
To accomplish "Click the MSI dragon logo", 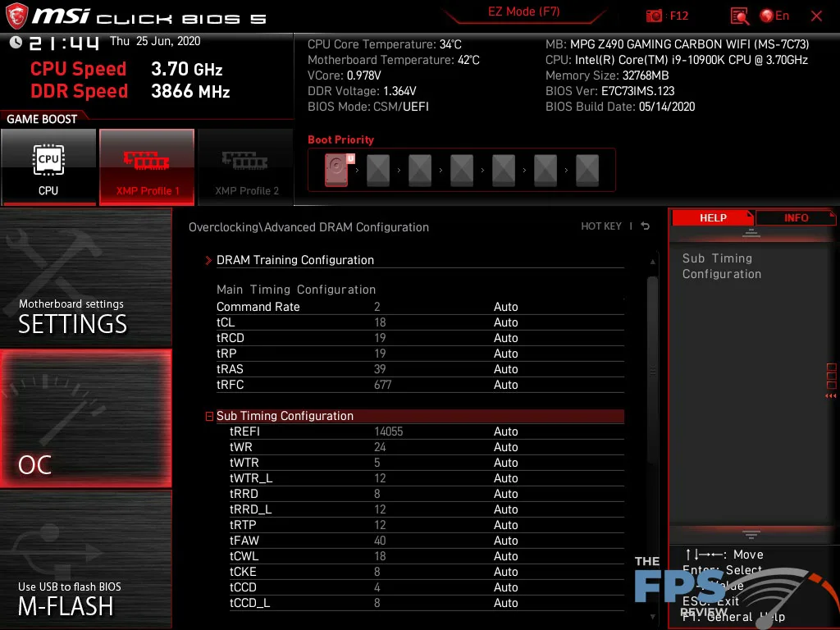I will click(16, 16).
